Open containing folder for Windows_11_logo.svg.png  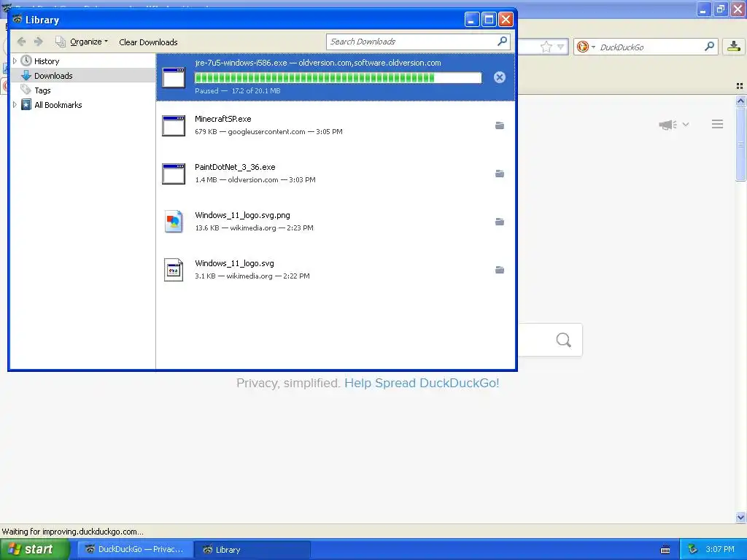499,222
